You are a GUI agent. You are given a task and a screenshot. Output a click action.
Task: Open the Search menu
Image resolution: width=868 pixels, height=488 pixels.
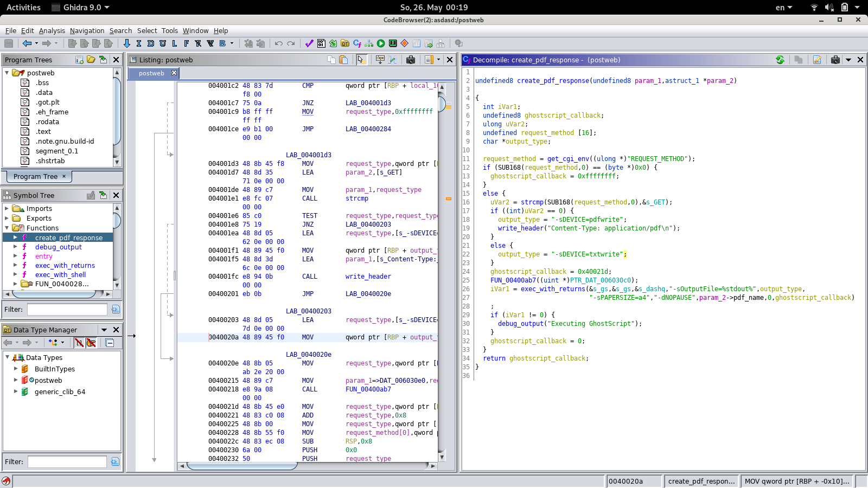[x=120, y=31]
